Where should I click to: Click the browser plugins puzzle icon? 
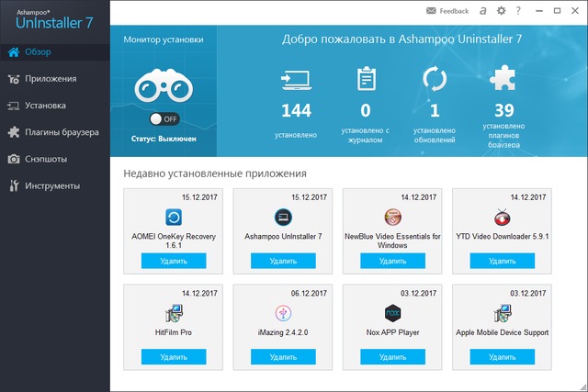(x=503, y=80)
